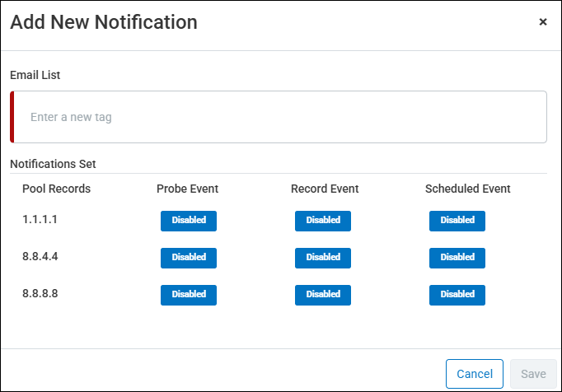Click the Email List field label

(35, 75)
